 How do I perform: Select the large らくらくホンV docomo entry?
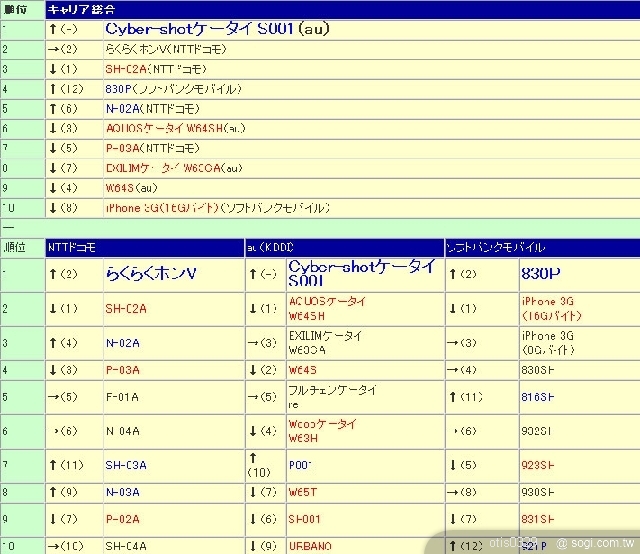(x=151, y=274)
